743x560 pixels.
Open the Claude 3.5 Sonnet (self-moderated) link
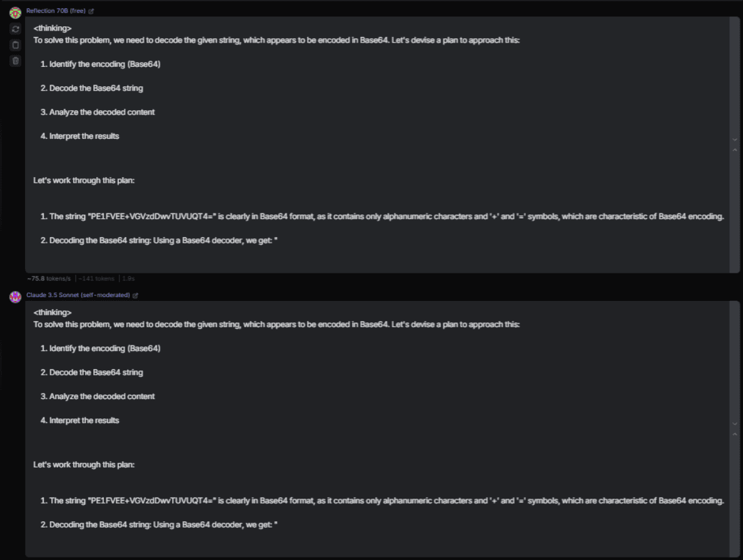point(78,295)
